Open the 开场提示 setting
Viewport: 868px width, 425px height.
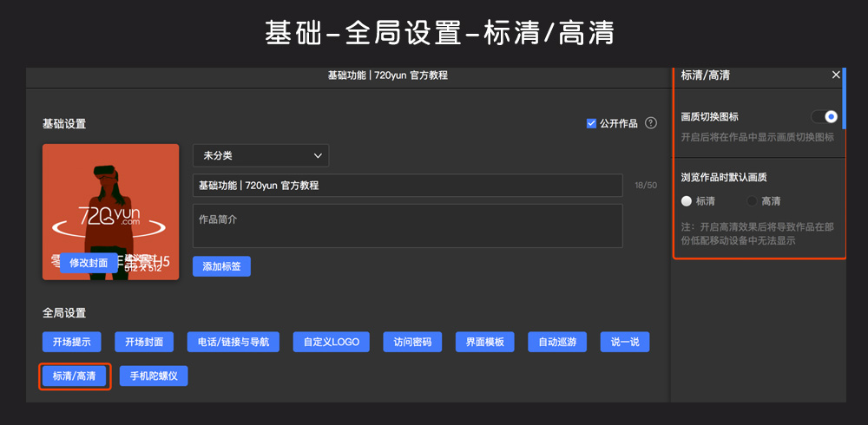click(x=71, y=342)
